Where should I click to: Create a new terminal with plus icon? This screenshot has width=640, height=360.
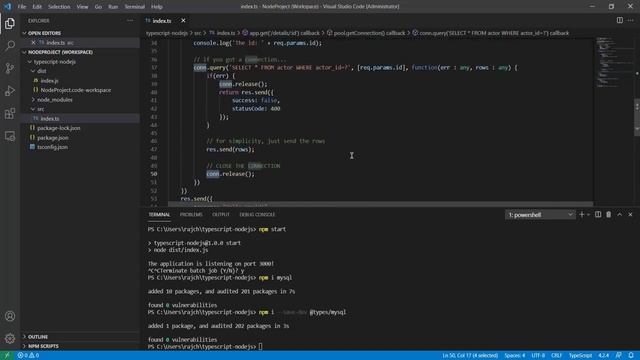click(x=582, y=214)
